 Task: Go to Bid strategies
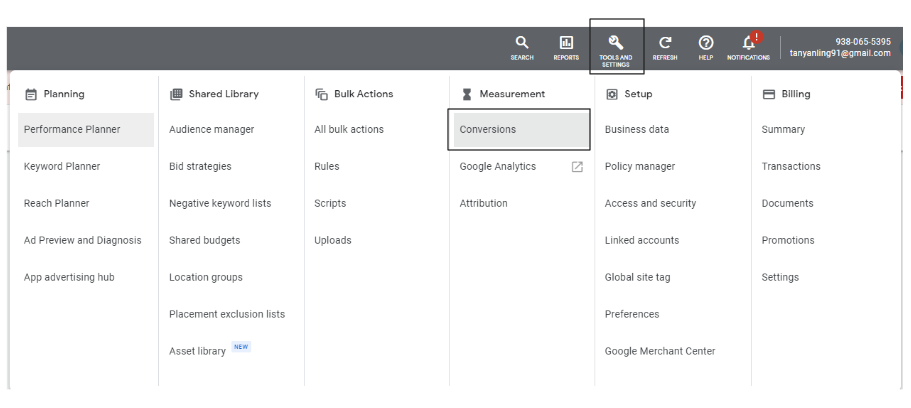(x=200, y=167)
